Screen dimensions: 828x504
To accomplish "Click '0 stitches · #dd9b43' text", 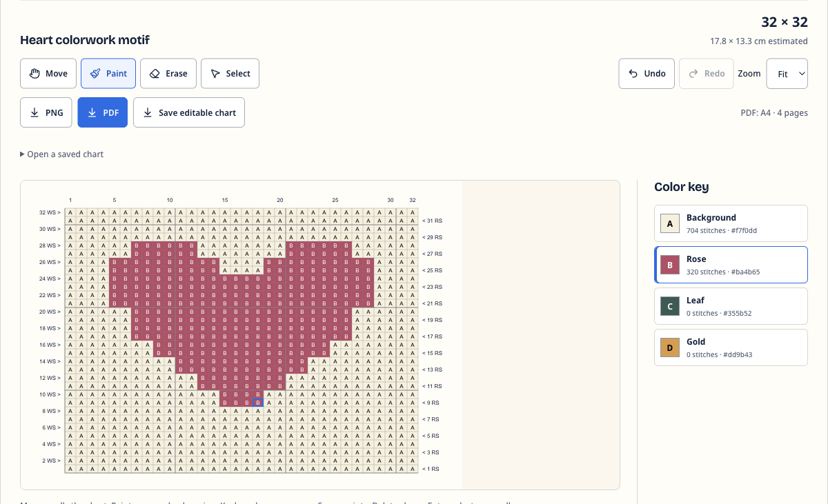I will point(720,354).
